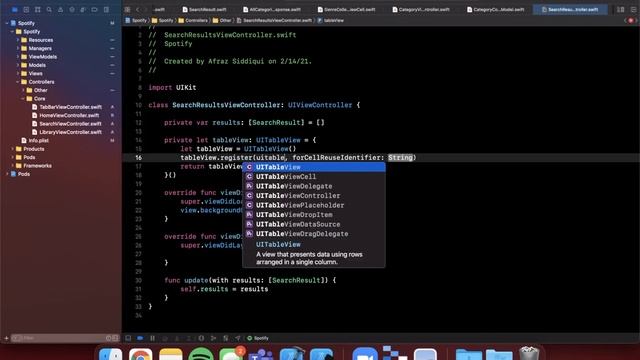Switch to CategoryVi...ntroller.swift tab

[421, 9]
